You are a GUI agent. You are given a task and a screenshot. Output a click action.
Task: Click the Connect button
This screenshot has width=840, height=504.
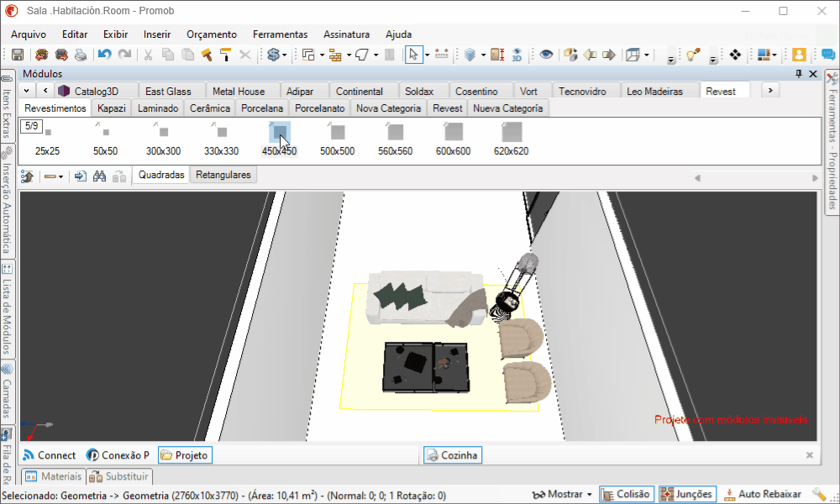point(50,455)
